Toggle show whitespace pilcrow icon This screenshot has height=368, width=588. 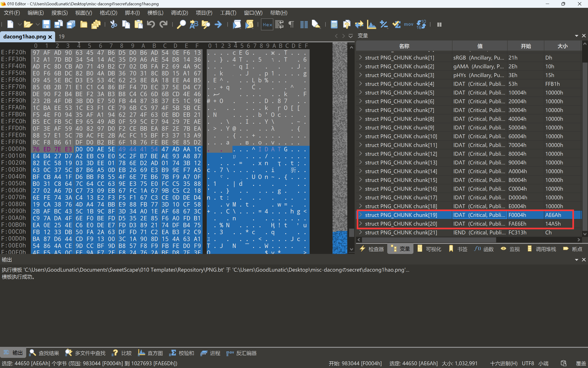(291, 24)
